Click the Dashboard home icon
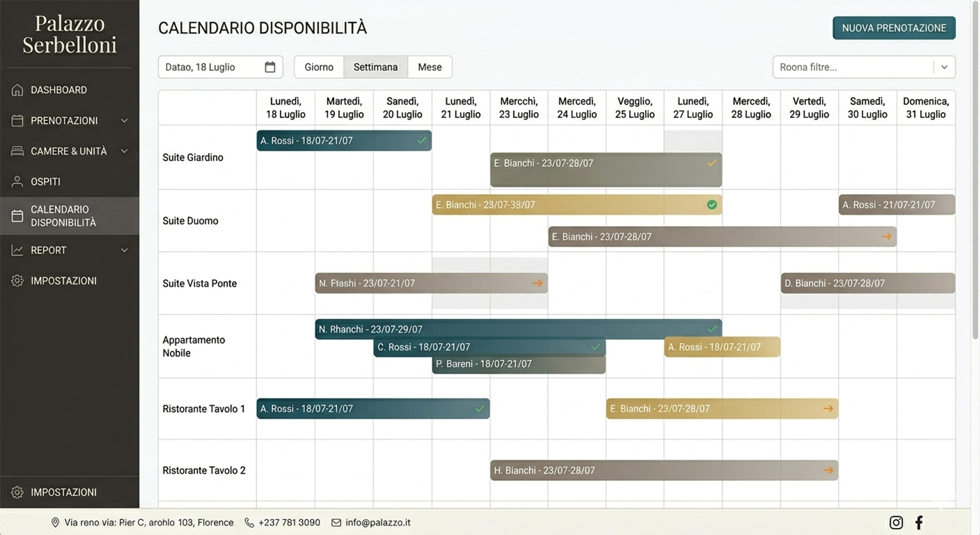 click(x=17, y=90)
